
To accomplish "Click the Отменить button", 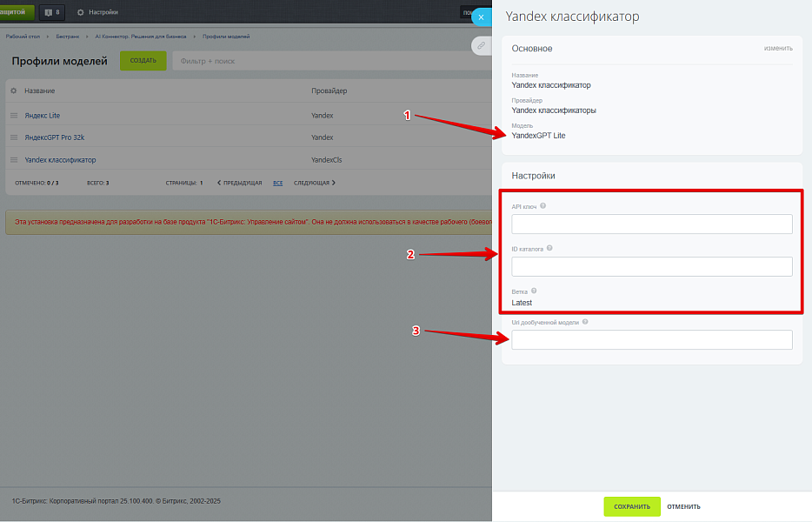I will click(x=683, y=506).
